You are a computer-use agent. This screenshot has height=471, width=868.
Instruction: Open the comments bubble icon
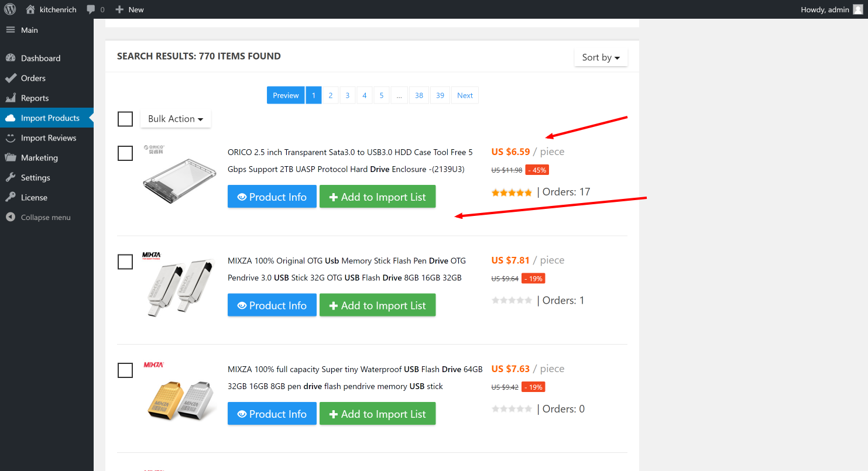91,9
